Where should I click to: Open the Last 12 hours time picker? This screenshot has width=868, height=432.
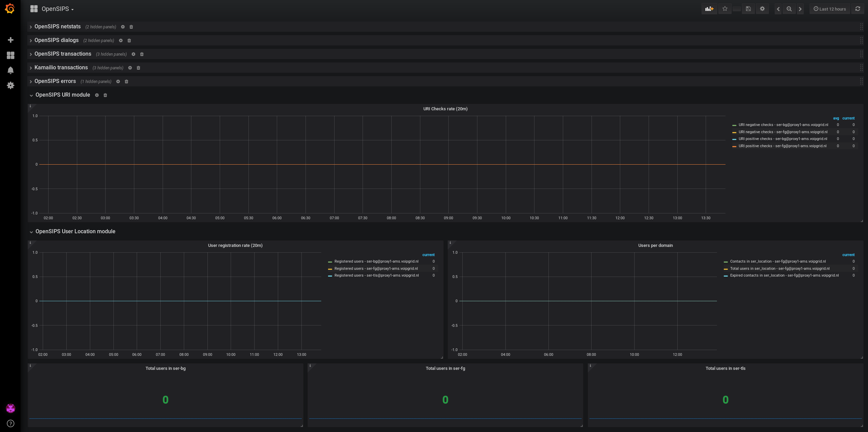point(829,9)
